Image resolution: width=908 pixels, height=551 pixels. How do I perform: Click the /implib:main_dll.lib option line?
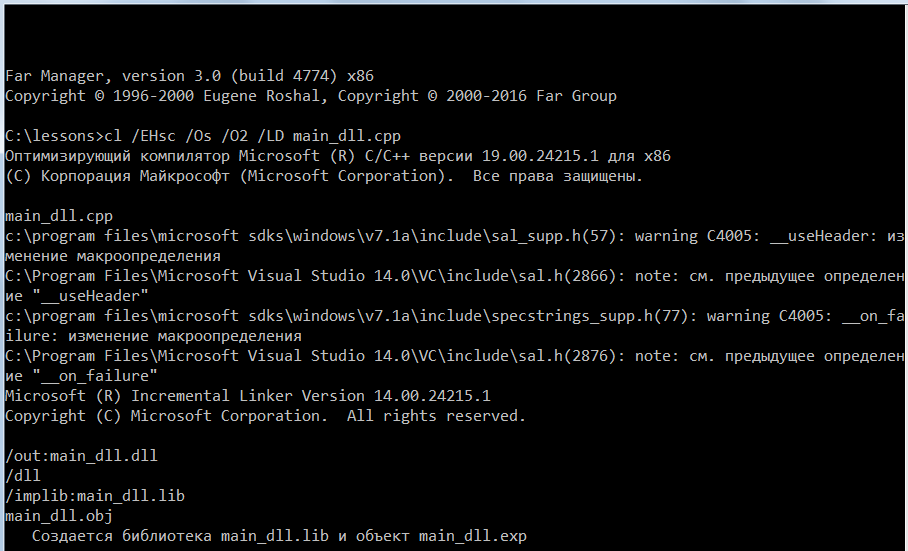(x=95, y=496)
